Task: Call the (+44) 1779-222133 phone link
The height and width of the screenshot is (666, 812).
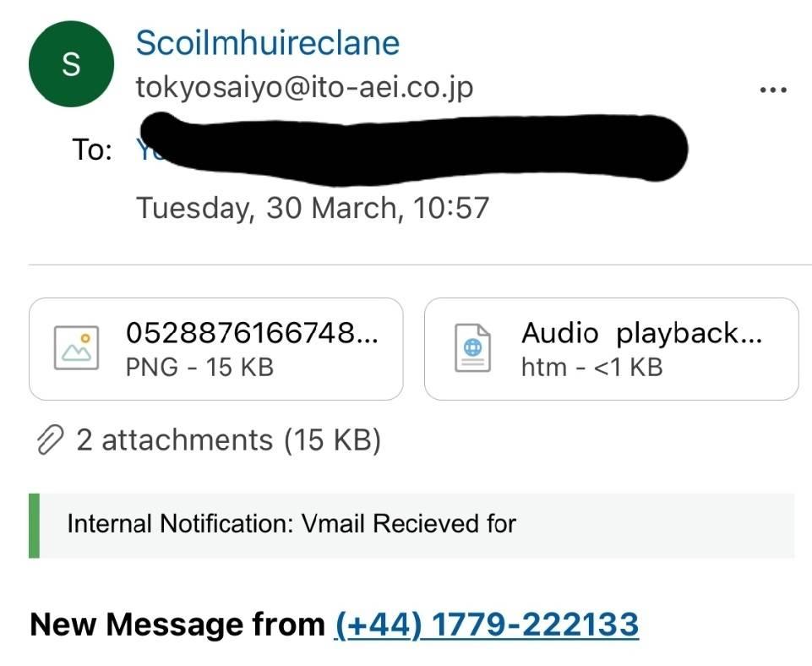Action: pyautogui.click(x=487, y=624)
